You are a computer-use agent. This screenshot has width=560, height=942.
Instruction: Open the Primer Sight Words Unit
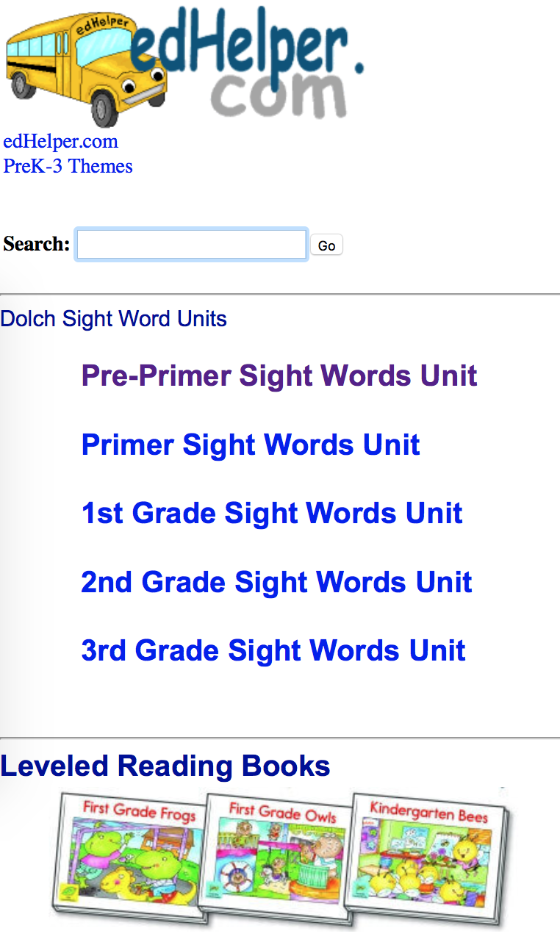[251, 445]
